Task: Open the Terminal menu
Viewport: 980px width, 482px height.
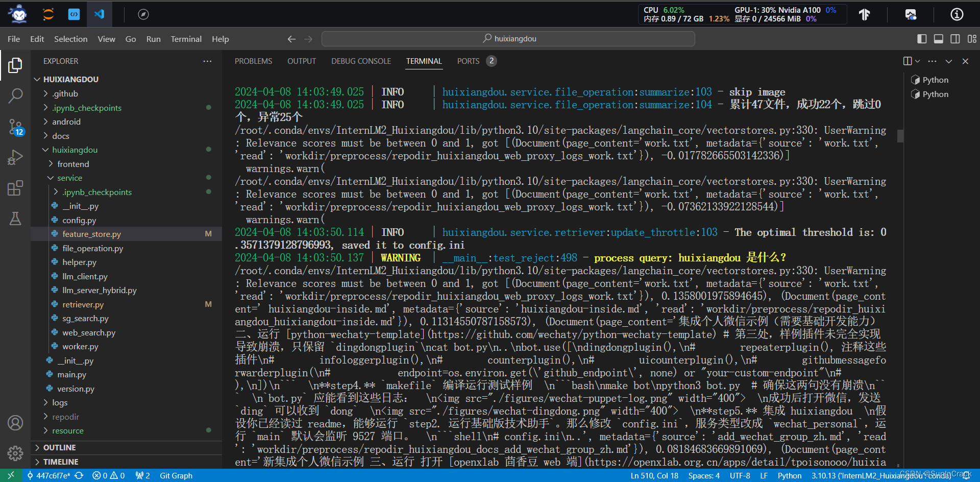Action: tap(186, 39)
